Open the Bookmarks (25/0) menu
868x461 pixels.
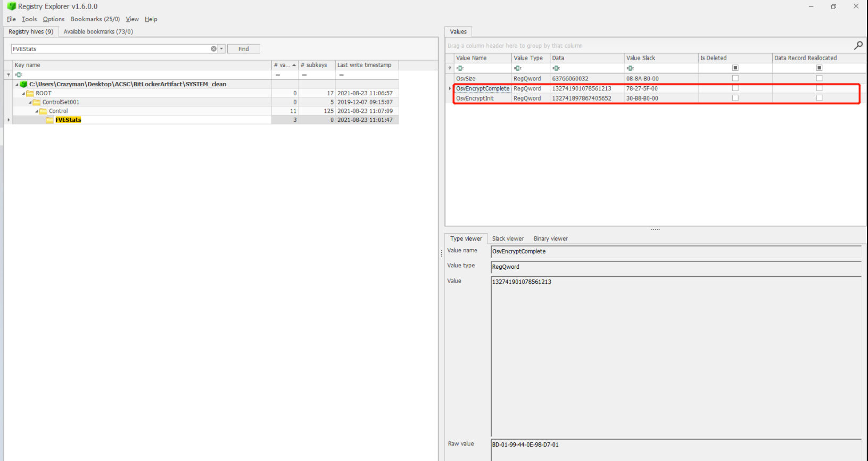[x=95, y=19]
